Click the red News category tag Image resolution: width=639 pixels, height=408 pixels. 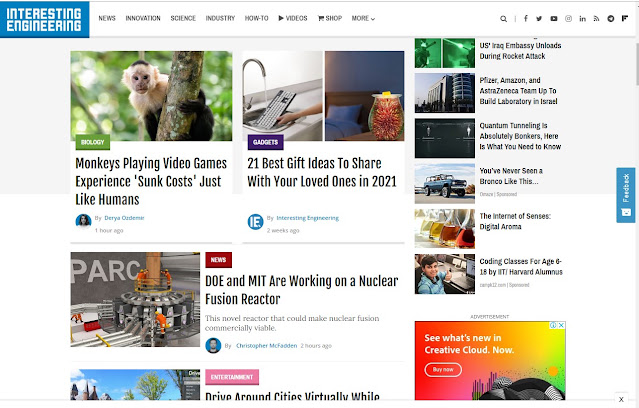pos(218,260)
